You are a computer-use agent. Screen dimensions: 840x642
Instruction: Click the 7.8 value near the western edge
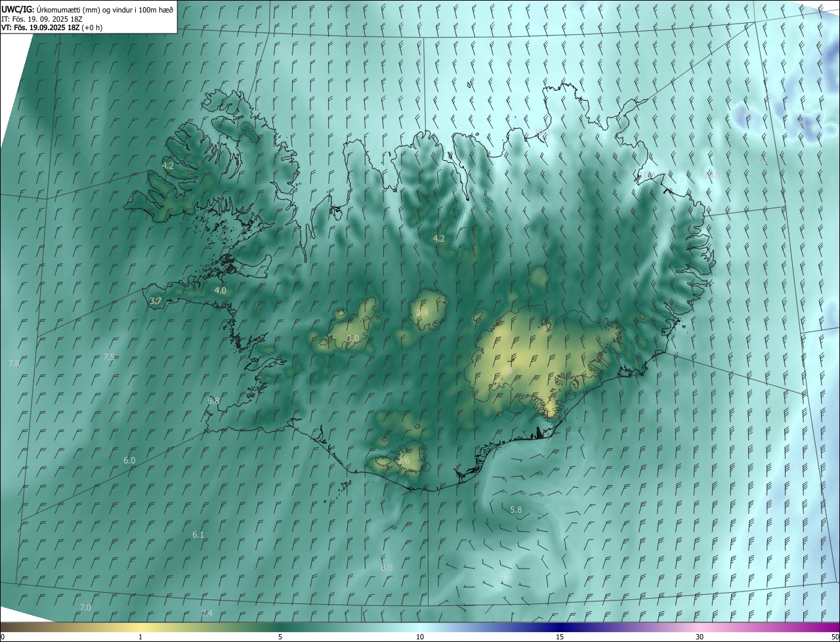[14, 363]
